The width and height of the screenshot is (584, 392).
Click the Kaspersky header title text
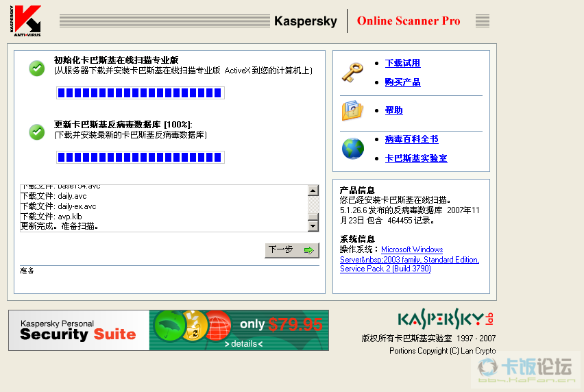(x=306, y=21)
